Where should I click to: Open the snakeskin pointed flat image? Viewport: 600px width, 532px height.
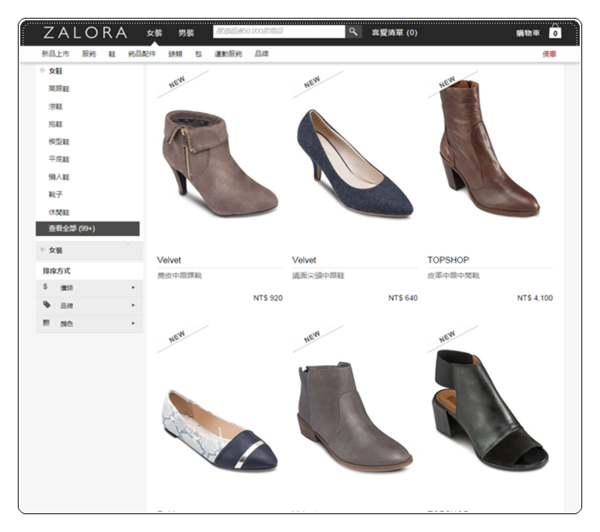219,430
